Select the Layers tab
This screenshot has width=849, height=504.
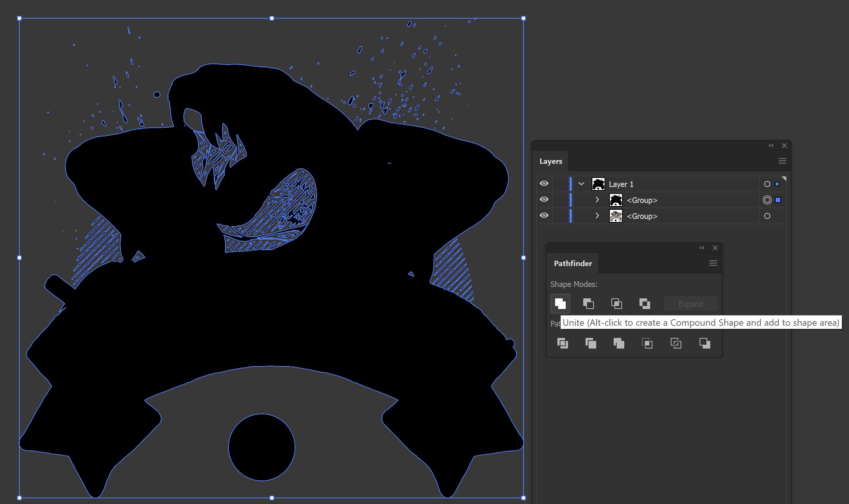(551, 161)
